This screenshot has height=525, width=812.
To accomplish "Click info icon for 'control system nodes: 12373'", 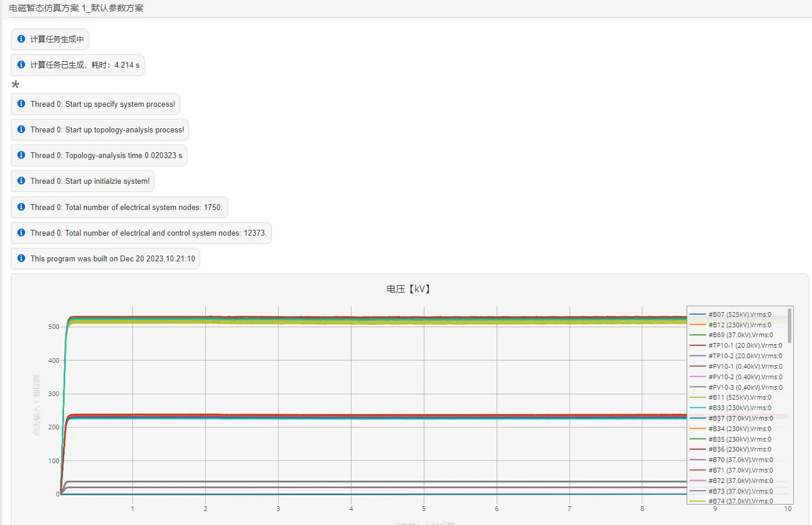I will [22, 233].
